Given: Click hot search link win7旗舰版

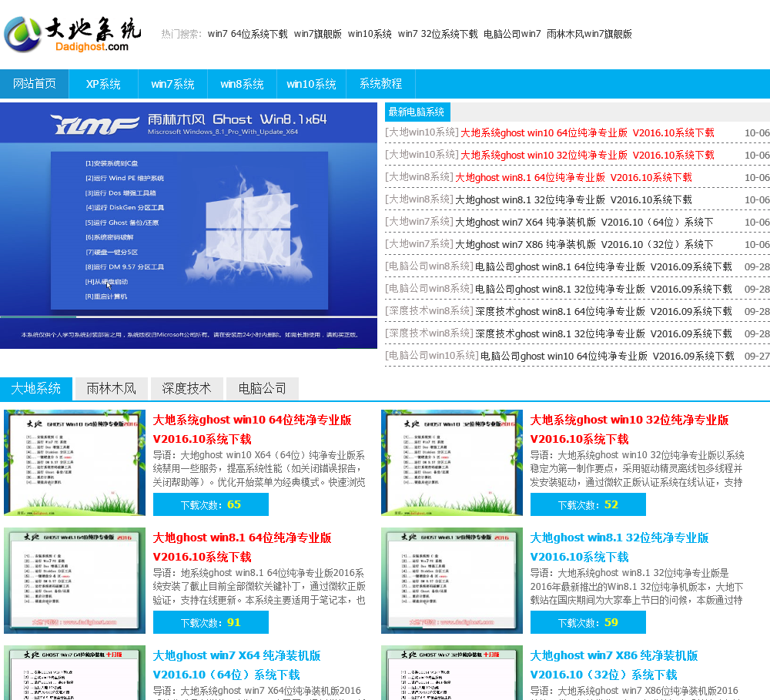Looking at the screenshot, I should tap(318, 34).
